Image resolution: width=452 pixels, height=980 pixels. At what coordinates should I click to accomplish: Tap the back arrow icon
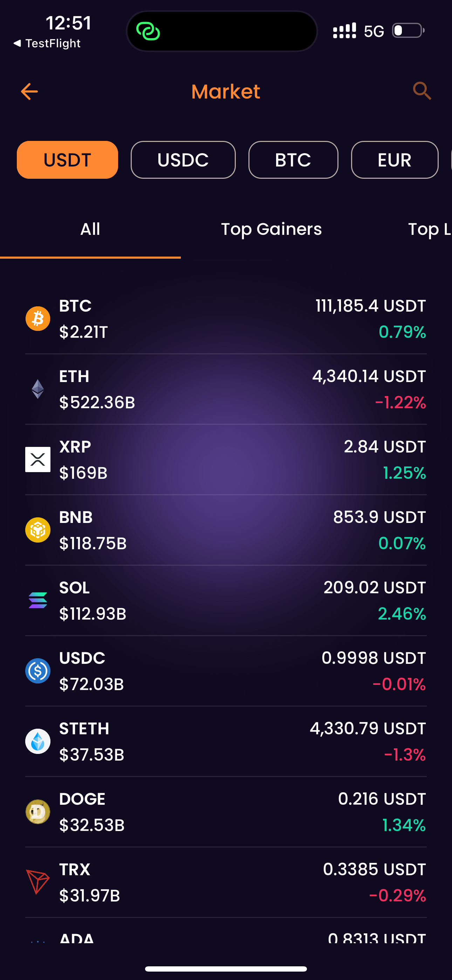pos(29,92)
